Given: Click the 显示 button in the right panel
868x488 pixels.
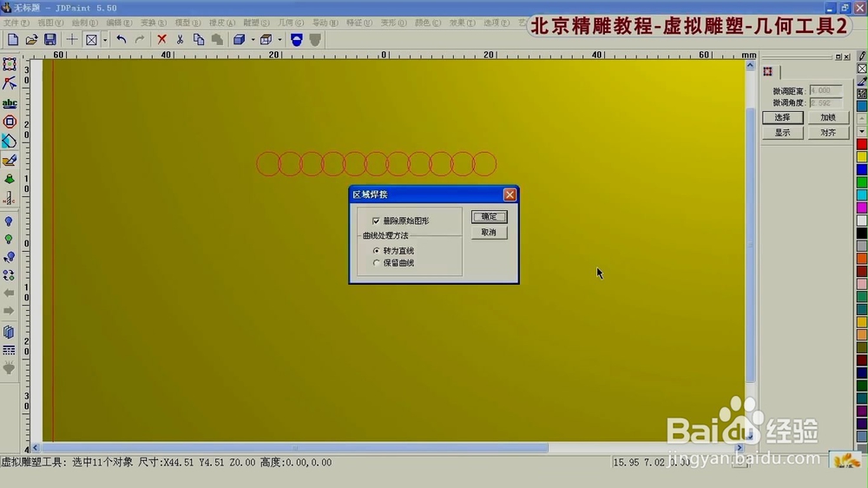Looking at the screenshot, I should [x=782, y=133].
